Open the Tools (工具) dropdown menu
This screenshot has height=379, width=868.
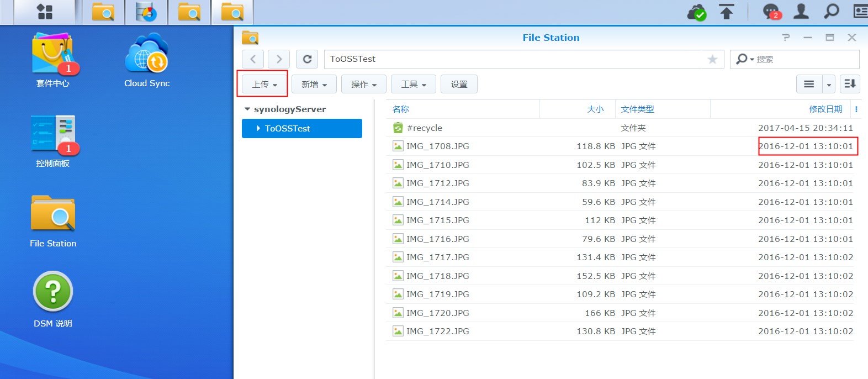coord(414,84)
